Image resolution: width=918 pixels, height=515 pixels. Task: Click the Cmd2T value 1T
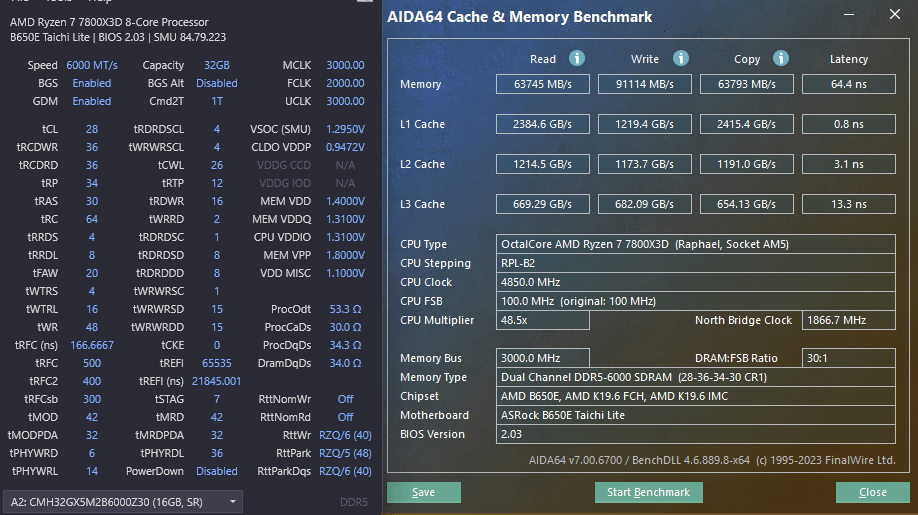[x=217, y=101]
